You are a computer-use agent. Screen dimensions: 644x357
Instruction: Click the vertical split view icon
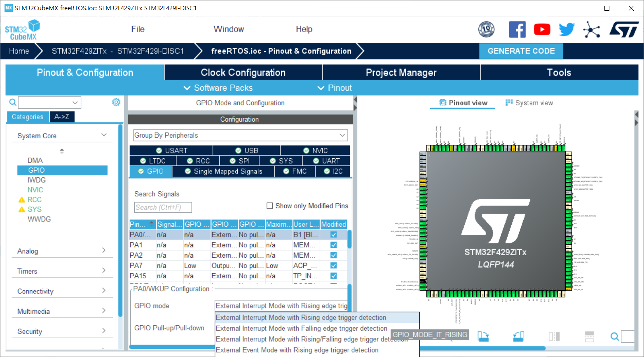coord(554,336)
